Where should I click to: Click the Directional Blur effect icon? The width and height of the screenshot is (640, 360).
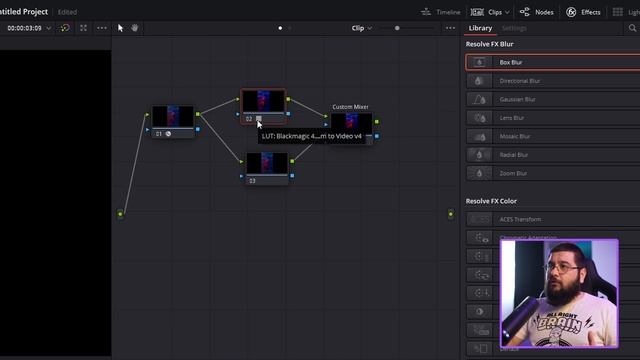[479, 81]
